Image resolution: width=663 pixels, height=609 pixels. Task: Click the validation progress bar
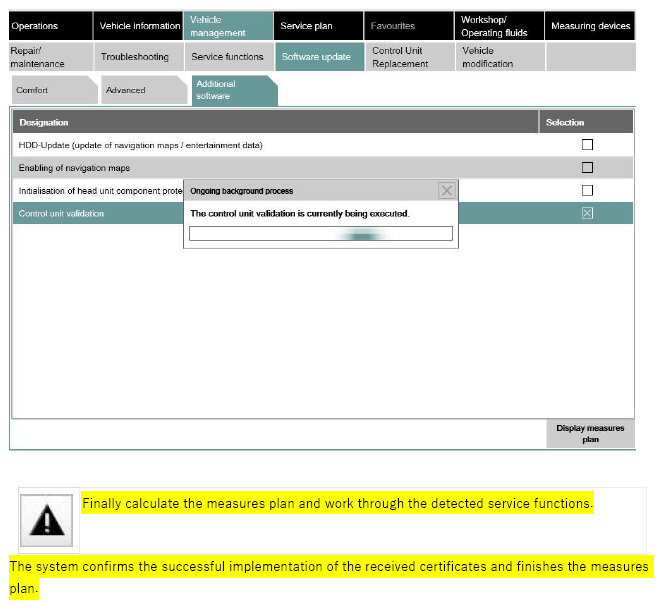pyautogui.click(x=320, y=234)
